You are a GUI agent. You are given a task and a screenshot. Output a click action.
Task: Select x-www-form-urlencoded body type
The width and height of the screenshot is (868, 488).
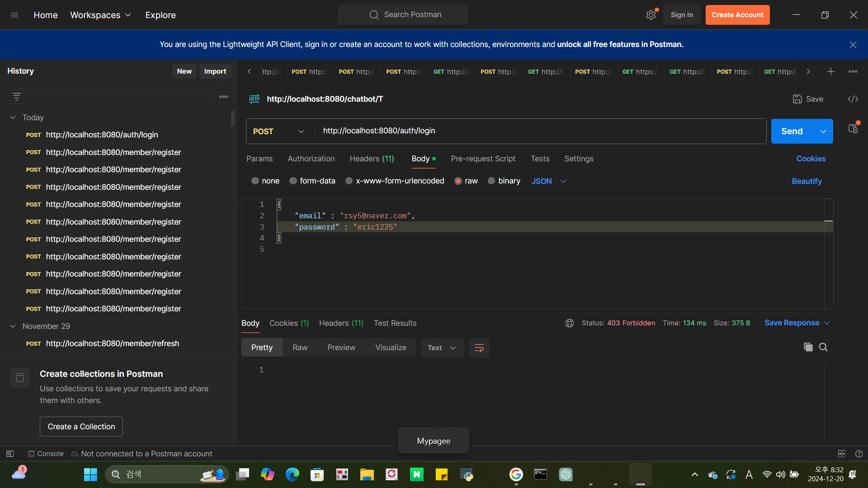(x=349, y=181)
